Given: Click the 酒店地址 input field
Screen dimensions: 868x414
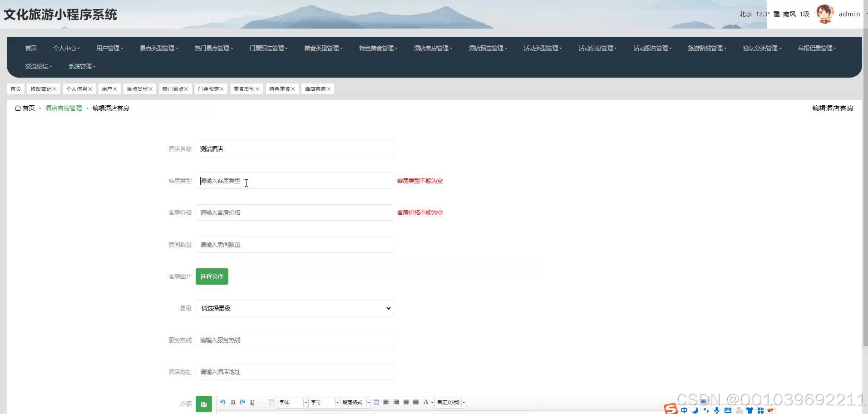Looking at the screenshot, I should 294,372.
